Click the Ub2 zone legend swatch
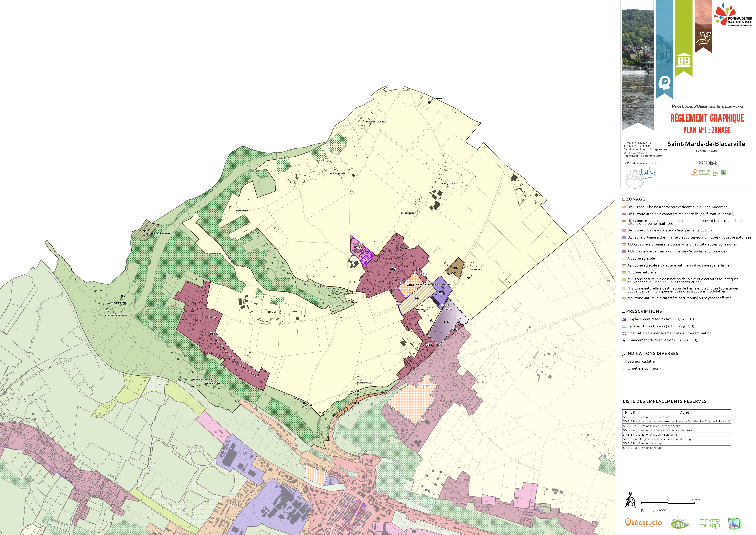Image resolution: width=756 pixels, height=535 pixels. (x=624, y=214)
